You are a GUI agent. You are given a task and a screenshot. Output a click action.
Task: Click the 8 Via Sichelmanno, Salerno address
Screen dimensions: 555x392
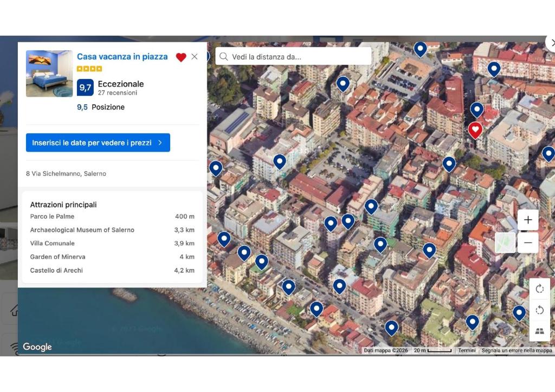tap(66, 174)
